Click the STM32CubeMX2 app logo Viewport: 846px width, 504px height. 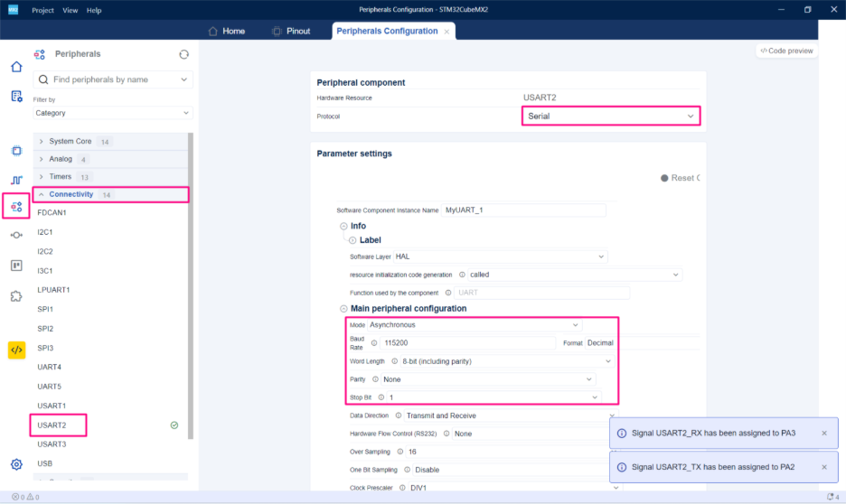click(13, 10)
